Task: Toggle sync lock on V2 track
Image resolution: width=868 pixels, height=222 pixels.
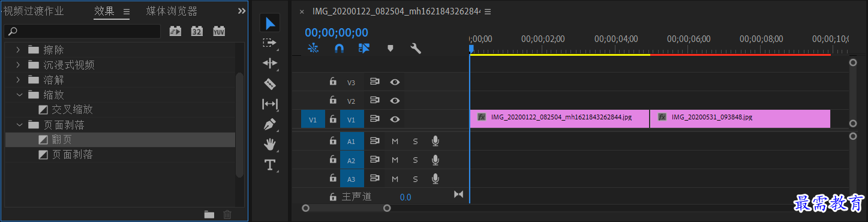Action: (x=375, y=101)
